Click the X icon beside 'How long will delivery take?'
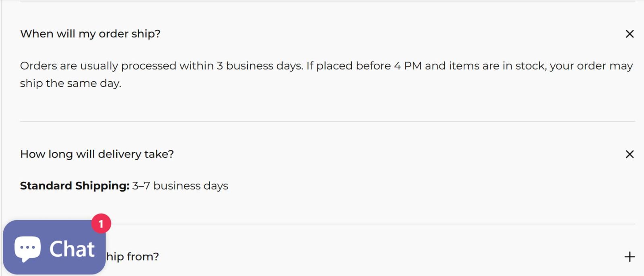 click(x=630, y=154)
